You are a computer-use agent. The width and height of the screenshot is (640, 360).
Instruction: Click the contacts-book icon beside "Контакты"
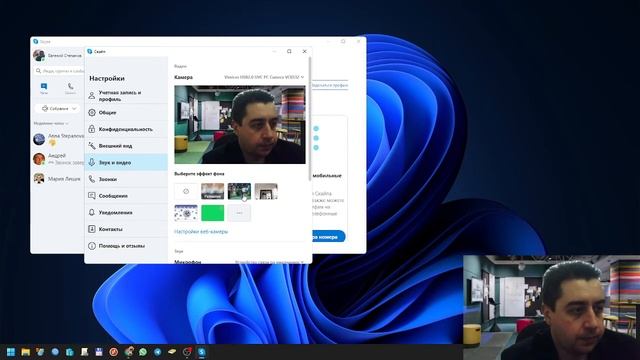point(92,229)
